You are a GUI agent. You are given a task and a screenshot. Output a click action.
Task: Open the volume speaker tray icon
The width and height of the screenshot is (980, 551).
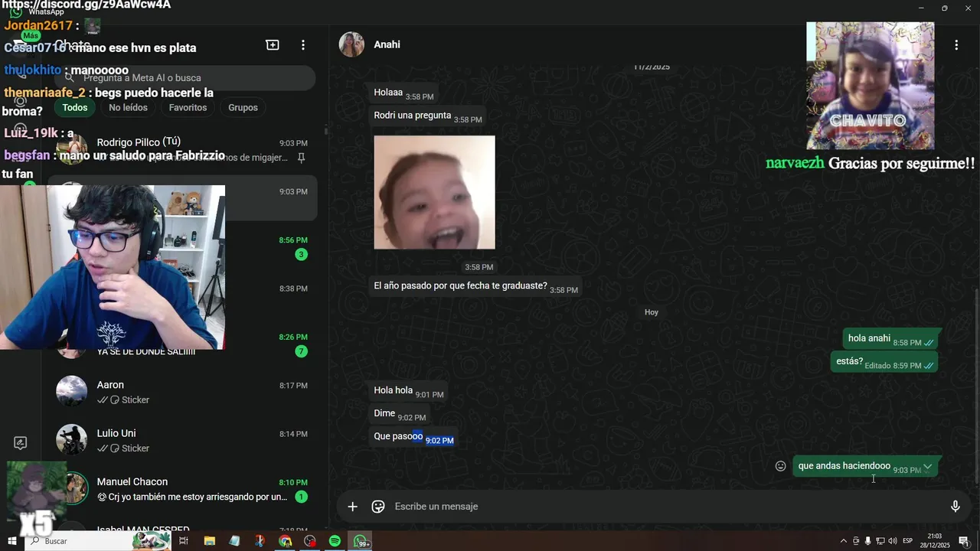click(892, 541)
